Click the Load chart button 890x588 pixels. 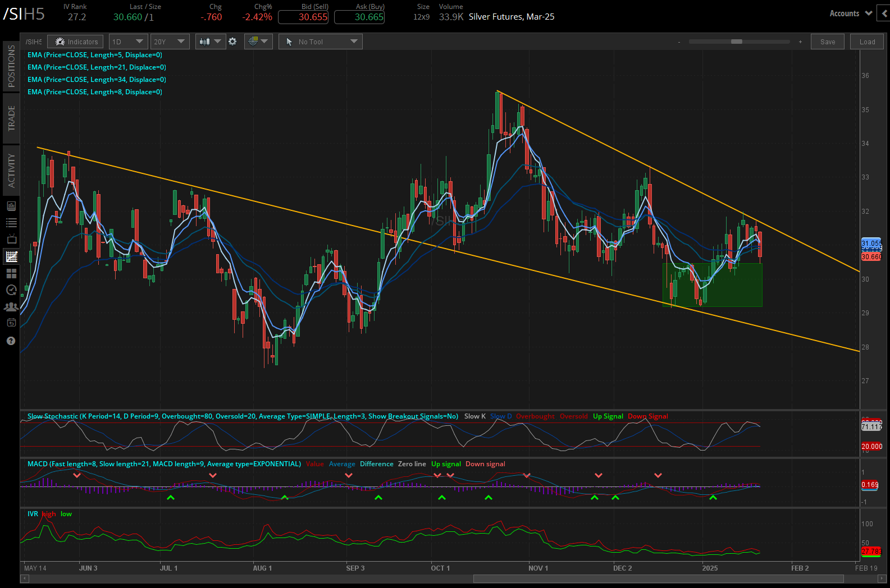click(x=867, y=42)
